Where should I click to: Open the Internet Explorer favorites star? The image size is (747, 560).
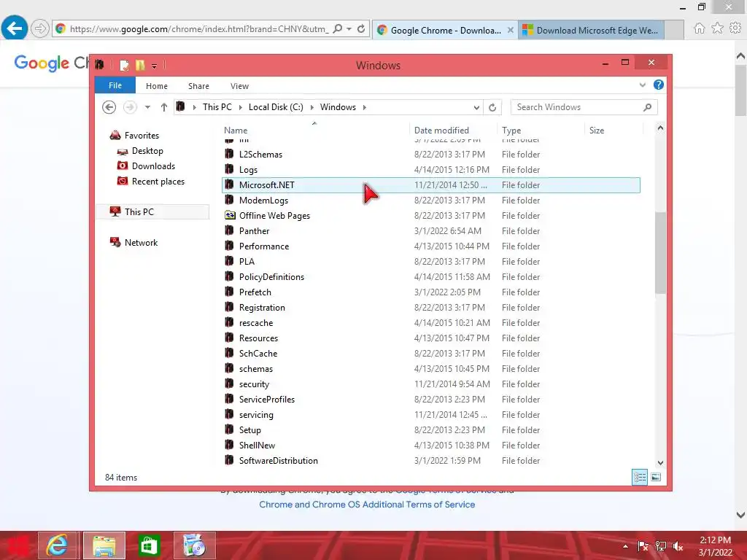pos(717,28)
